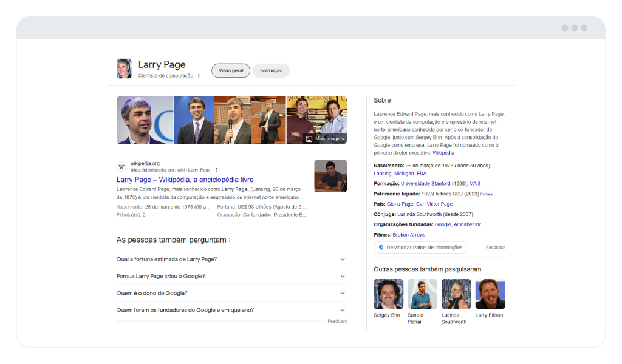Open Lansing, Michigan, EUA birthplace link

pyautogui.click(x=400, y=174)
